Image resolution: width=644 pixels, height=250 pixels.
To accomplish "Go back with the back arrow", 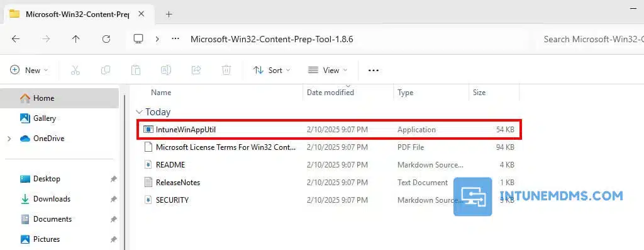I will (x=16, y=39).
